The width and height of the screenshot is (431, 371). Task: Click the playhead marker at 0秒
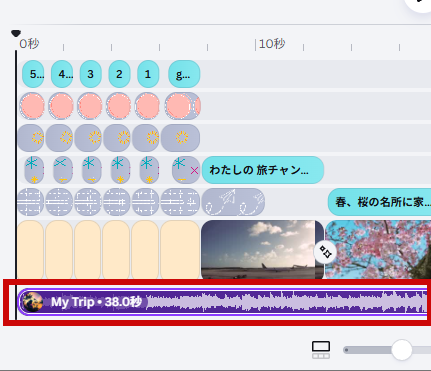point(16,33)
